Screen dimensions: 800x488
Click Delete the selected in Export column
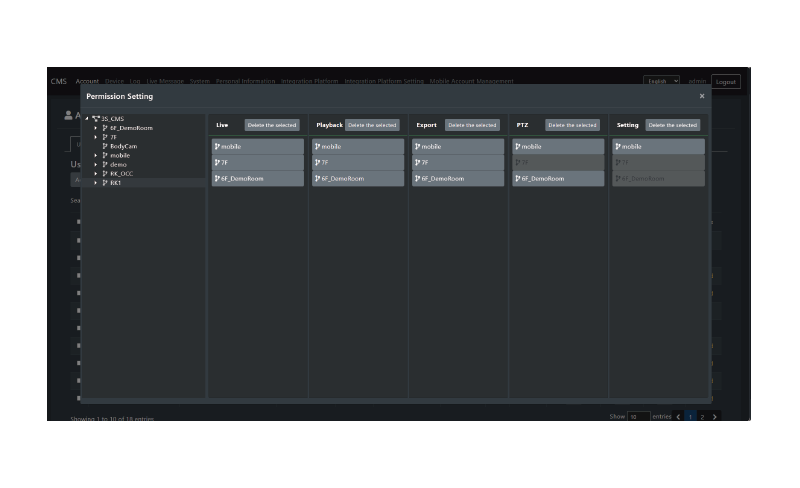click(x=472, y=125)
